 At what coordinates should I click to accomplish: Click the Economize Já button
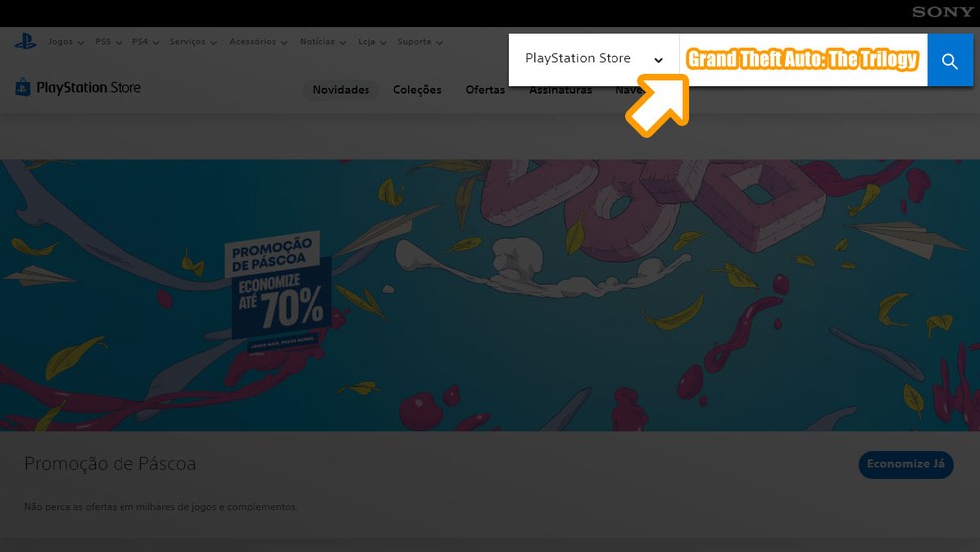pos(905,464)
